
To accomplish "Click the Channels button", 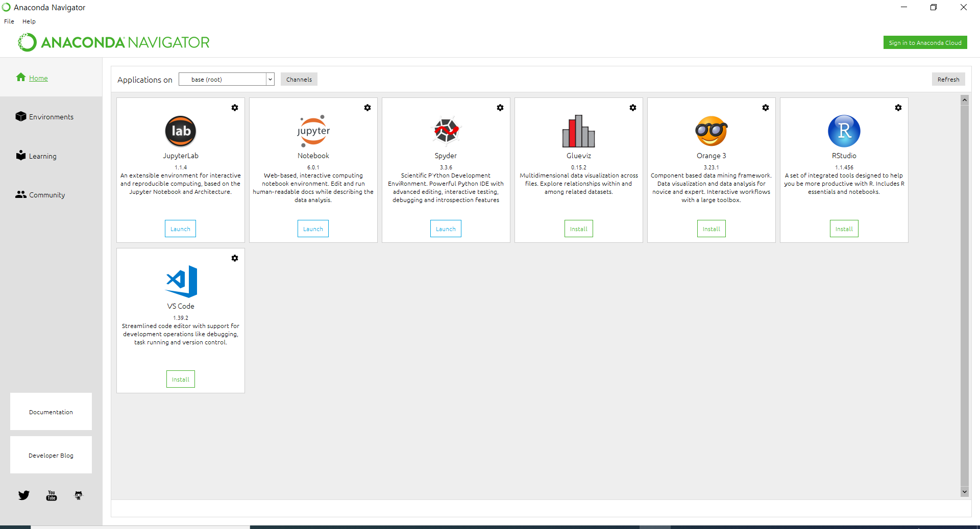I will coord(299,79).
